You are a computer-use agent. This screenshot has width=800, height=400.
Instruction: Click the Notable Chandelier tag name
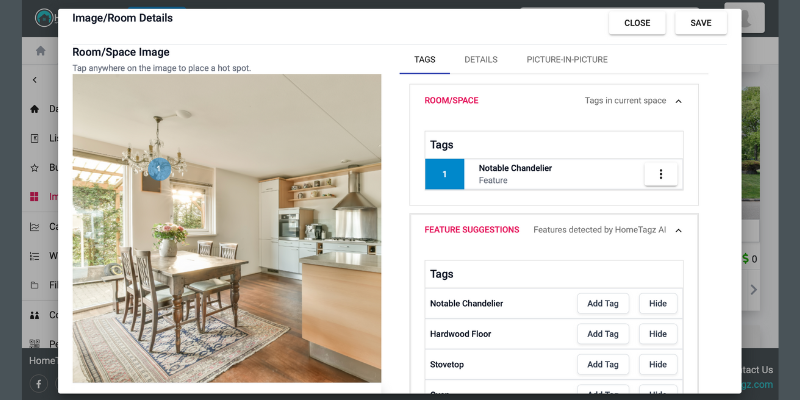[x=515, y=168]
